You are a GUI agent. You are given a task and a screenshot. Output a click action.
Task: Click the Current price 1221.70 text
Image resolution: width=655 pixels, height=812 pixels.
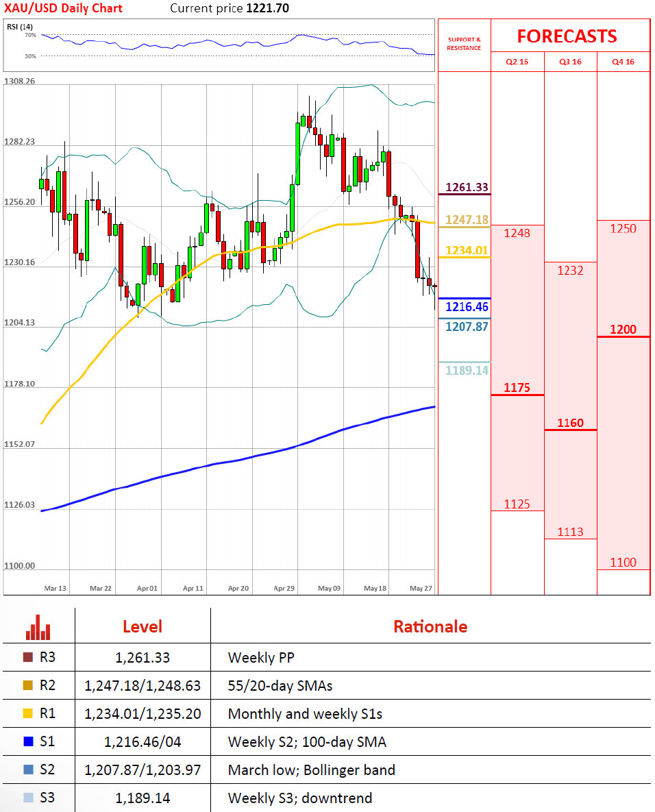coord(230,8)
